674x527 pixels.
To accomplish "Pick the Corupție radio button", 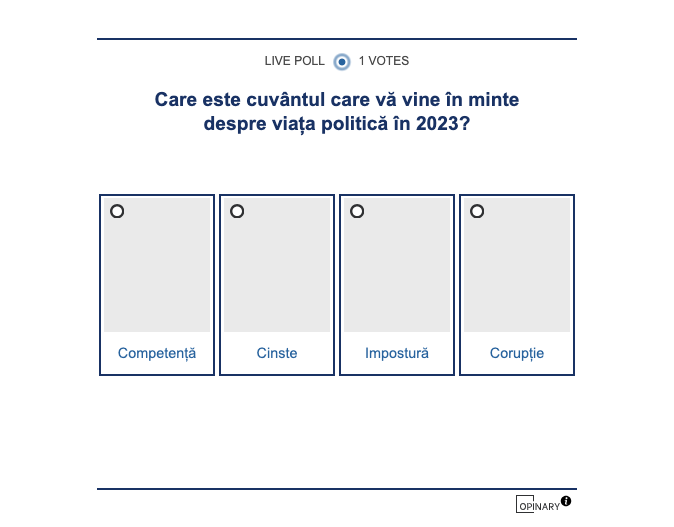I will tap(477, 211).
